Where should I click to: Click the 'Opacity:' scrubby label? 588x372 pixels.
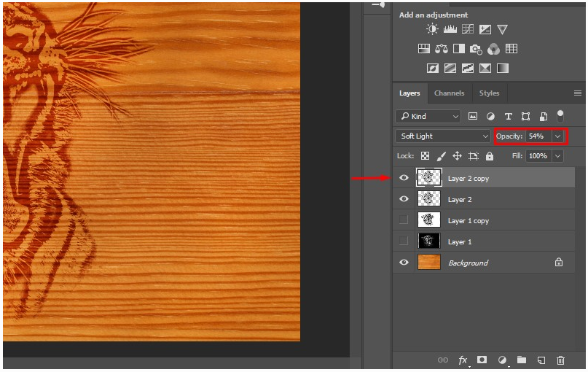509,136
